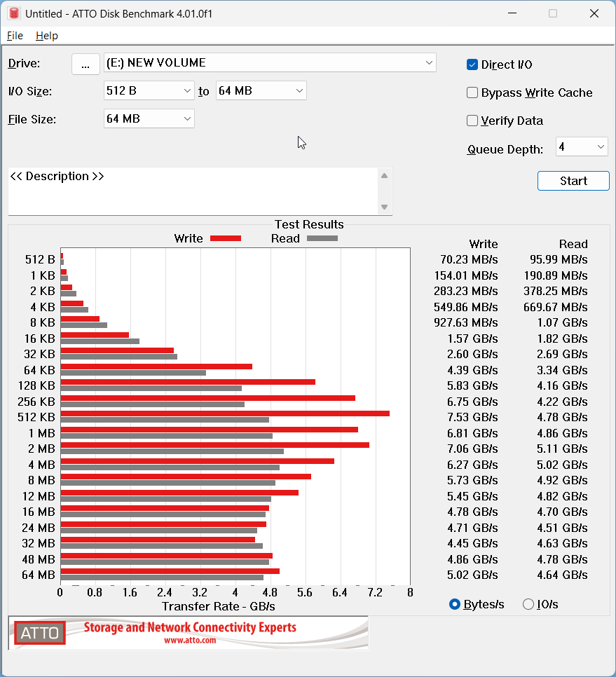616x677 pixels.
Task: Click the ATTO logo in banner
Action: point(40,633)
